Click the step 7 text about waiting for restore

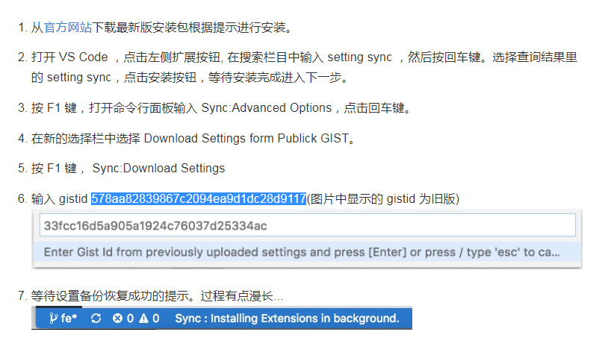(157, 295)
